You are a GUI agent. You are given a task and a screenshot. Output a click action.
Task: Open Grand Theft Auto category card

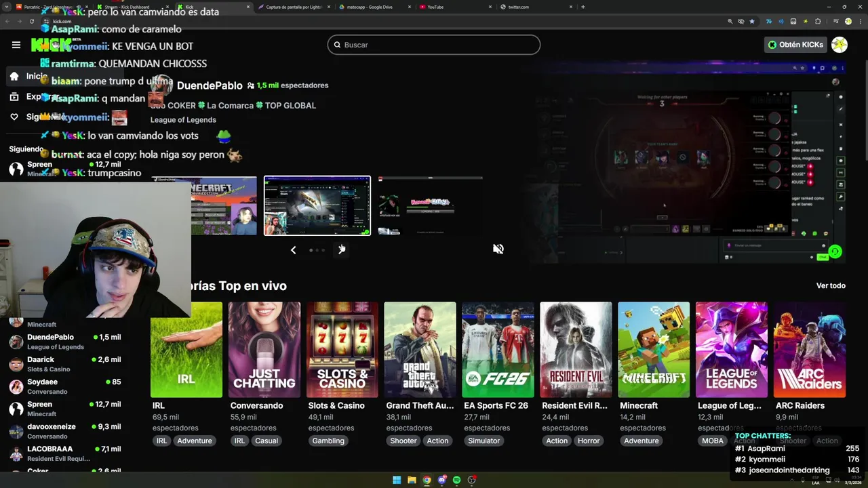pyautogui.click(x=420, y=350)
